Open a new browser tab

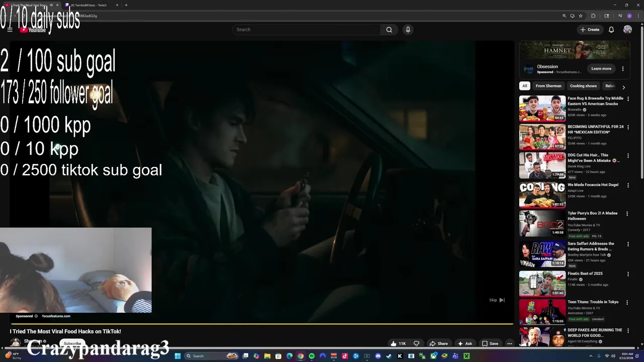(126, 5)
